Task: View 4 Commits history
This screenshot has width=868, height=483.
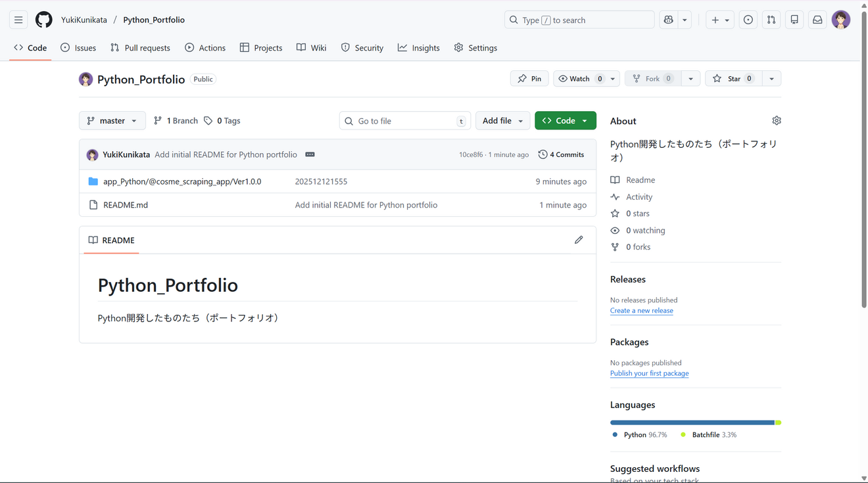Action: (561, 155)
